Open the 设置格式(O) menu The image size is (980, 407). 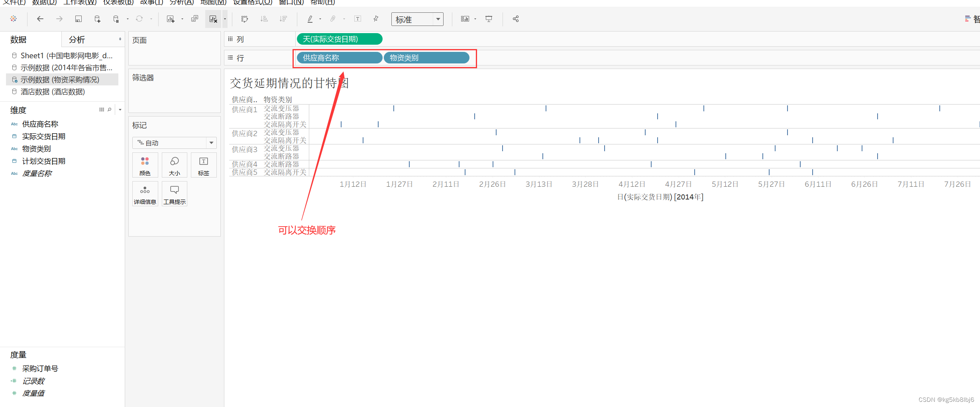pyautogui.click(x=253, y=2)
